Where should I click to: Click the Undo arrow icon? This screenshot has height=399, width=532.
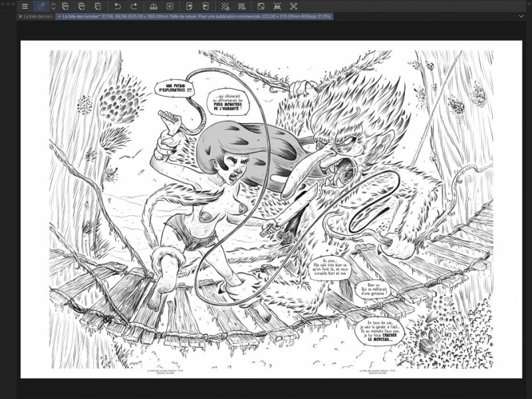click(x=118, y=6)
